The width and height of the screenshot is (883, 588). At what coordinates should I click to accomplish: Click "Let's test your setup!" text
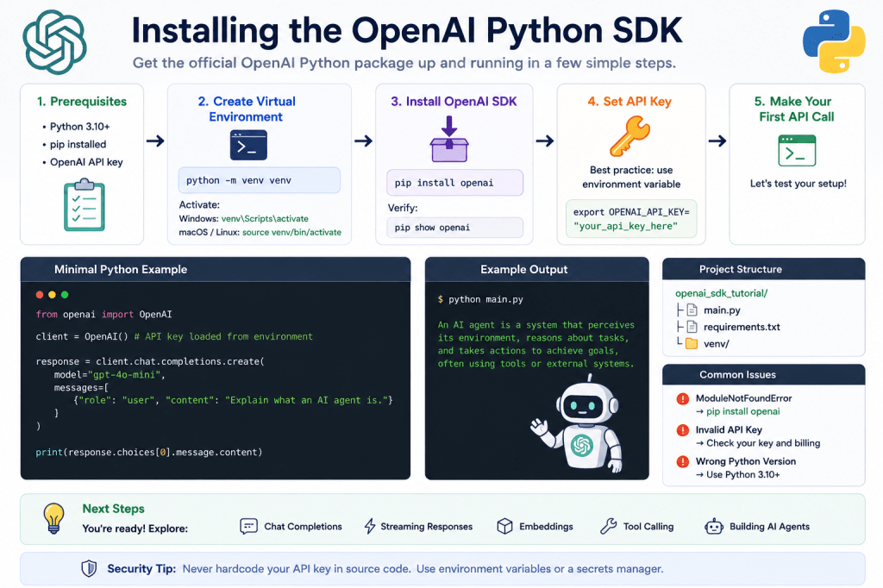pyautogui.click(x=798, y=184)
